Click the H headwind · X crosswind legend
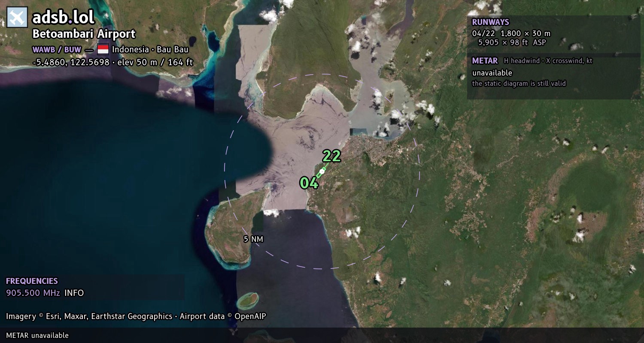 point(548,61)
